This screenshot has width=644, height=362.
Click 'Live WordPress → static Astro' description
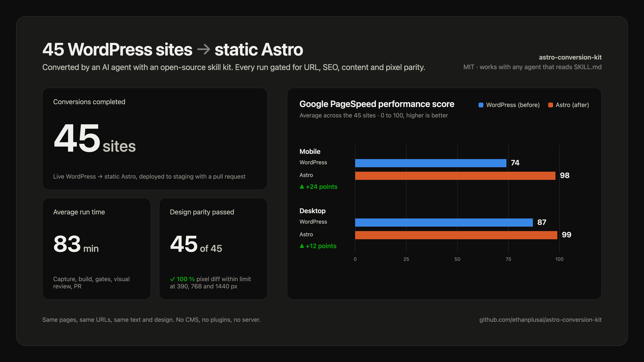(149, 176)
